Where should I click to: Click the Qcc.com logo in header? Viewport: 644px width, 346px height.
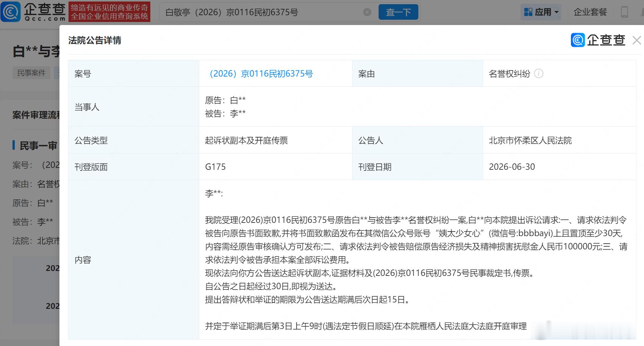click(34, 12)
